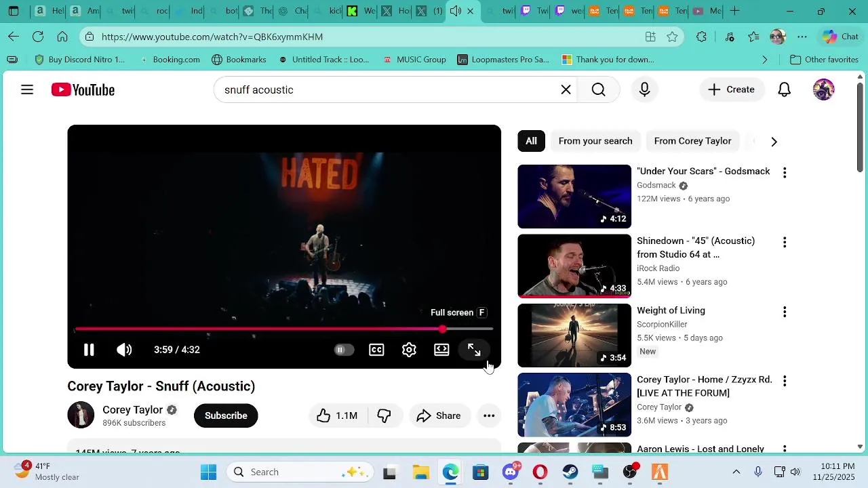Go to the YouTube home logo
Screen dimensions: 868x488
point(83,89)
